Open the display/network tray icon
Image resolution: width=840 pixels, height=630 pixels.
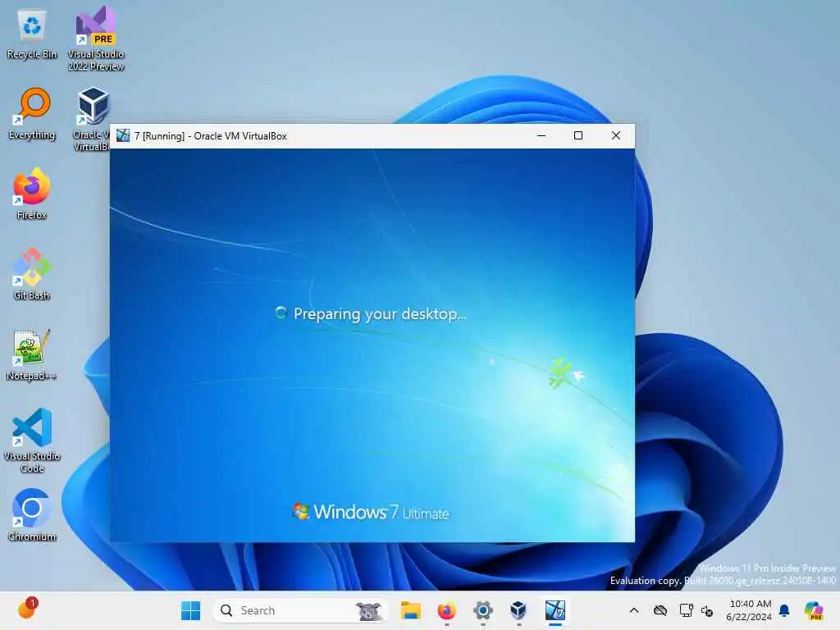point(686,610)
